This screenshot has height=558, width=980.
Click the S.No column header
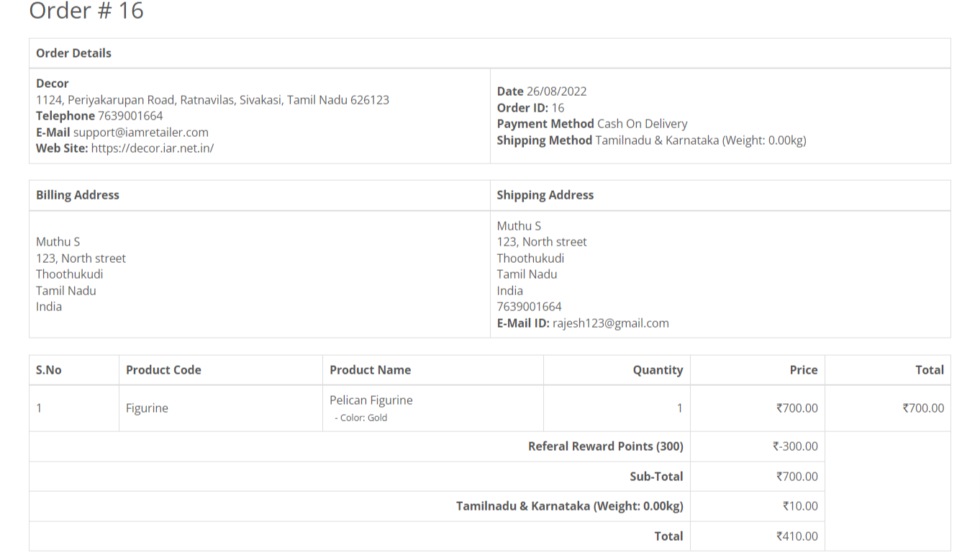tap(49, 370)
